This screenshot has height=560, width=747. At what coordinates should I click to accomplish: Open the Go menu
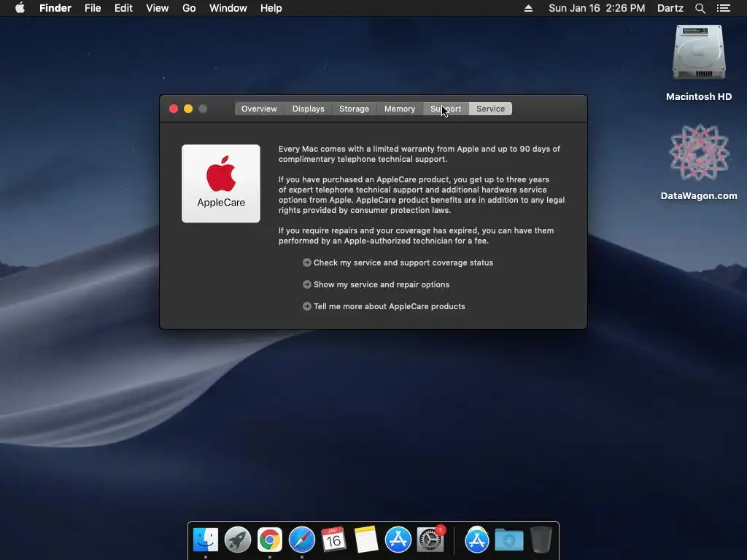tap(189, 8)
